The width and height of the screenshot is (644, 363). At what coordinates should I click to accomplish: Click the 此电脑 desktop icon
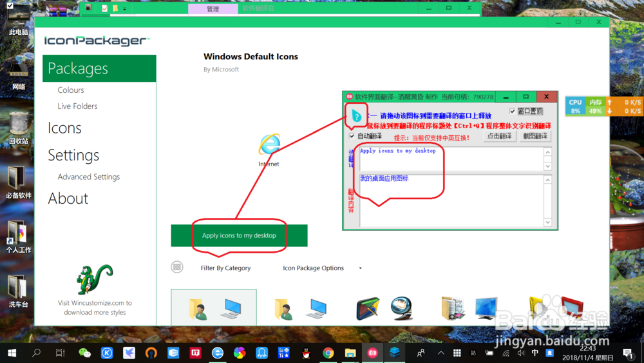[x=19, y=20]
